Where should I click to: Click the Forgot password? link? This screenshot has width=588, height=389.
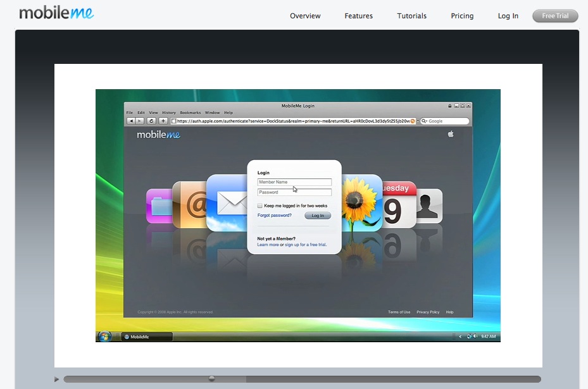(x=274, y=215)
